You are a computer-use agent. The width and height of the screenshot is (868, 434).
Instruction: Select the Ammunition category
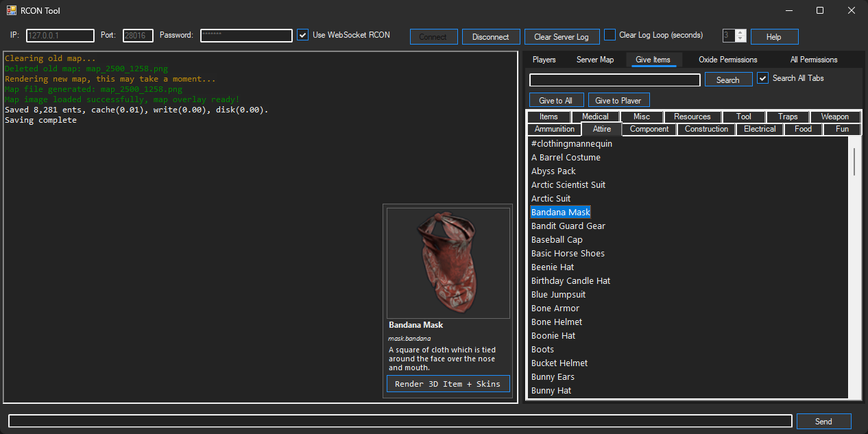[554, 129]
